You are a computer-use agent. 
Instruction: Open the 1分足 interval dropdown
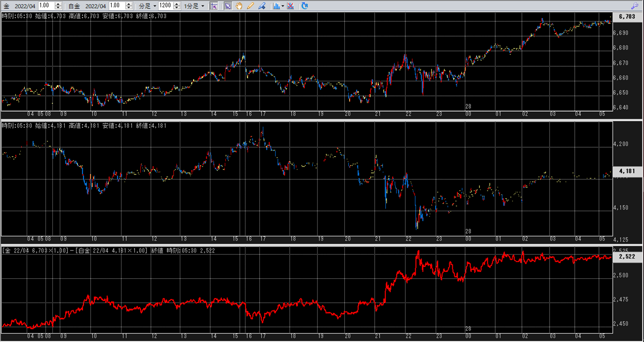pyautogui.click(x=194, y=6)
